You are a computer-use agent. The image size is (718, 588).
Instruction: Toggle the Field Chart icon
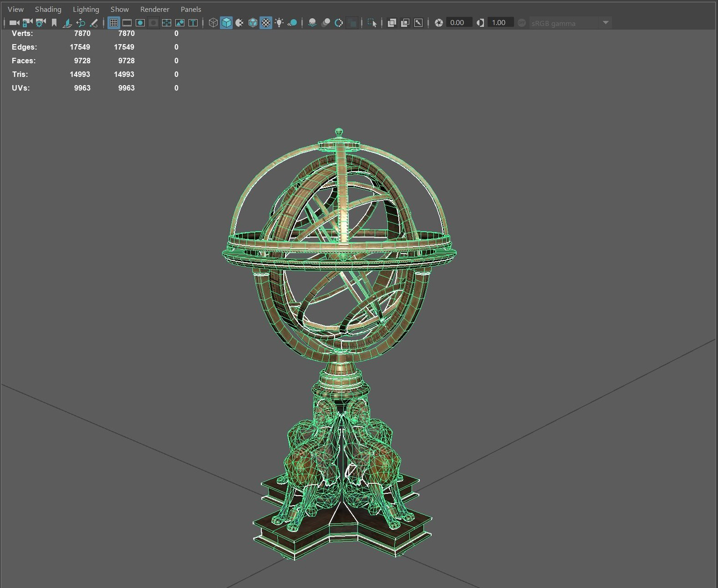pos(167,23)
